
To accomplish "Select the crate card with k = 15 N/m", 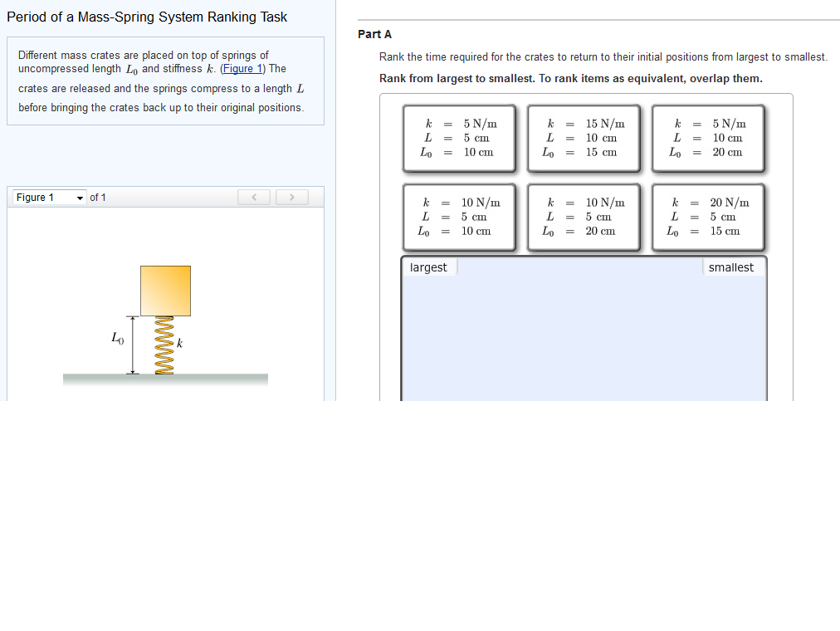I will click(584, 138).
